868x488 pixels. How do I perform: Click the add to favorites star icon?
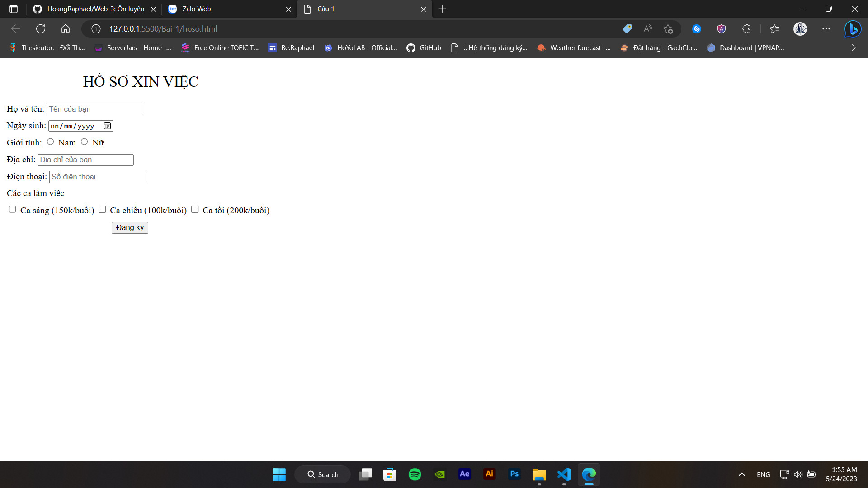pos(668,29)
